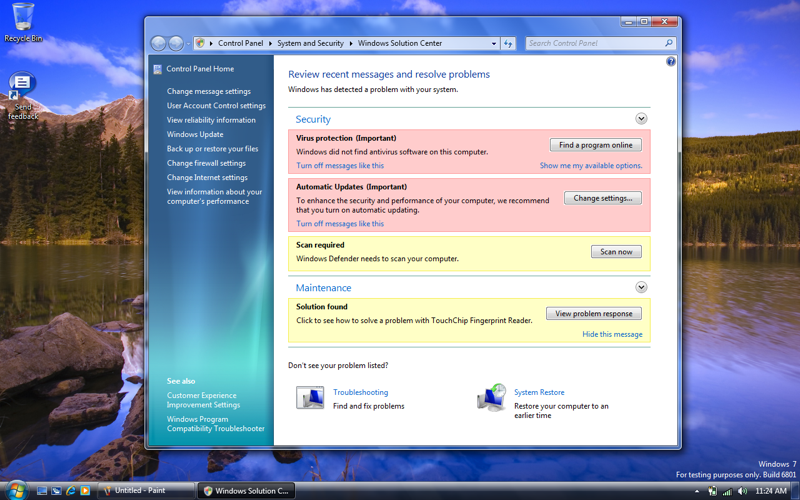Click the Forward navigation arrow button

coord(176,43)
